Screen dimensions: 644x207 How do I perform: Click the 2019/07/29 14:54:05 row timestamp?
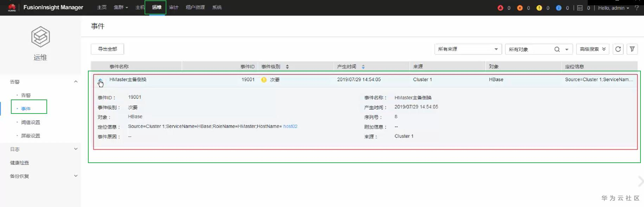click(x=359, y=79)
